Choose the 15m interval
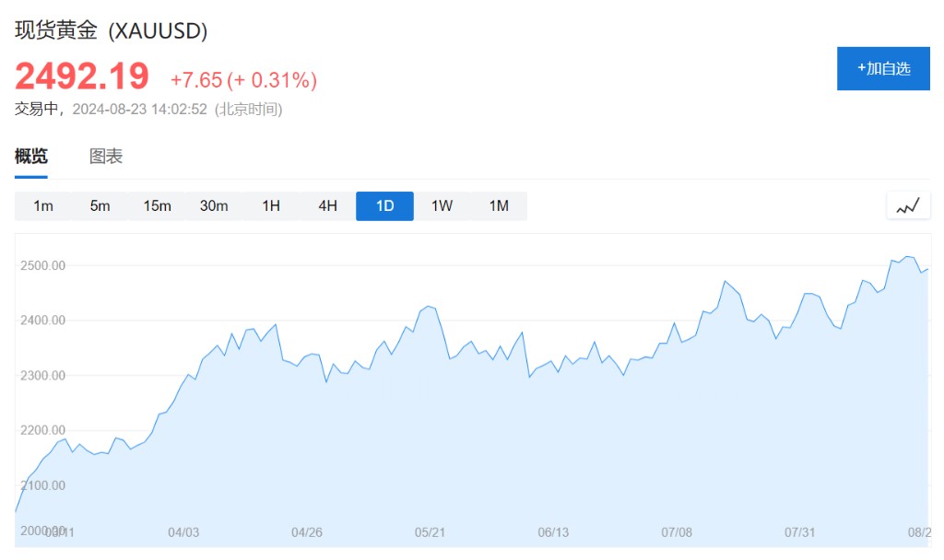The image size is (944, 560). [x=157, y=206]
